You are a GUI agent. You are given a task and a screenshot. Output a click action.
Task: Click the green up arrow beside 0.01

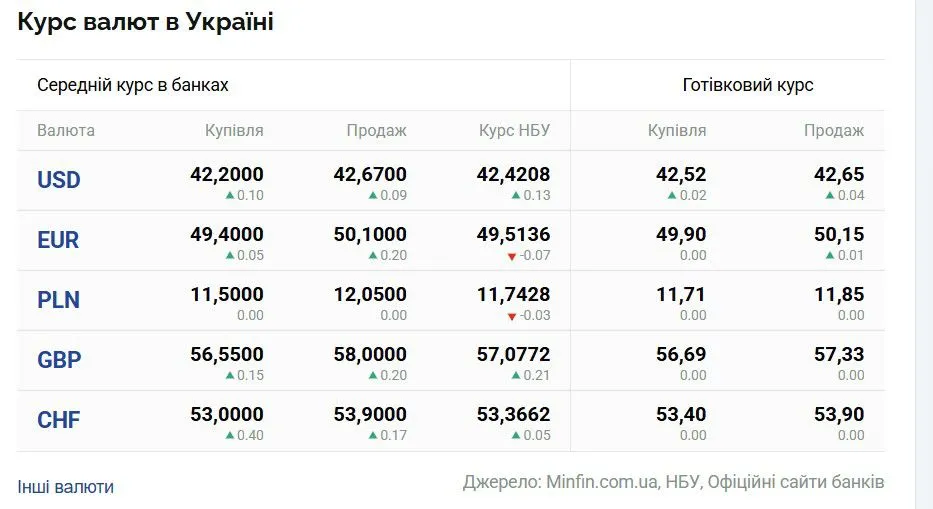[x=830, y=255]
